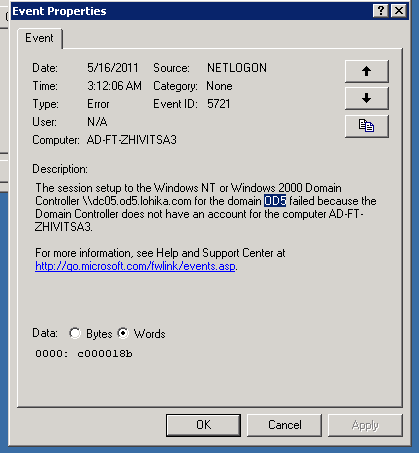Open the go.microsoft.com events link
419x453 pixels.
(x=135, y=266)
